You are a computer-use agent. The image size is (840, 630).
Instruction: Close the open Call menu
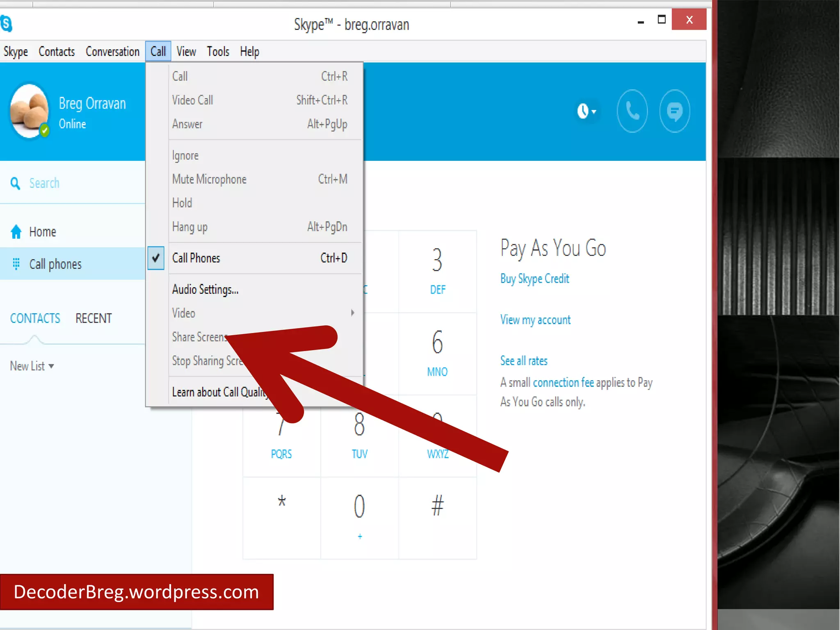[158, 52]
